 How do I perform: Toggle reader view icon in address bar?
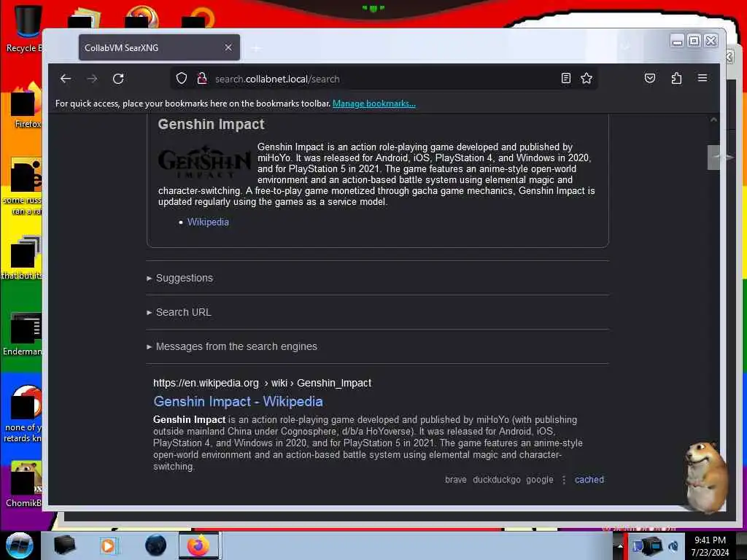point(565,78)
